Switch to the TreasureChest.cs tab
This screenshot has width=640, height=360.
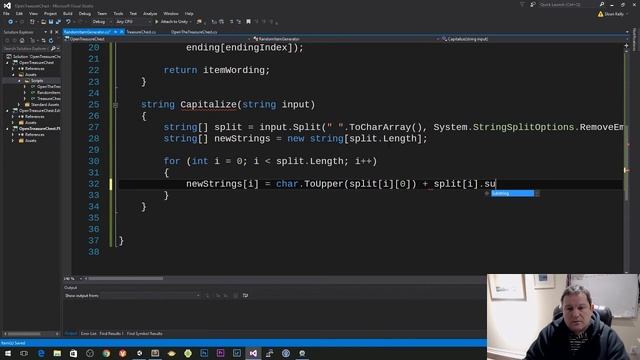(x=141, y=32)
